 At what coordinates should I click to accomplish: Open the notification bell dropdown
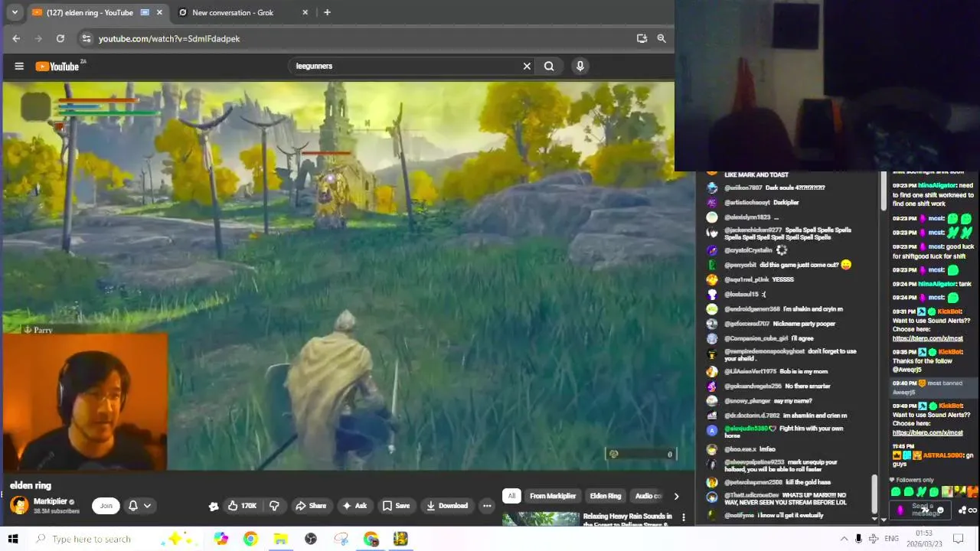(139, 505)
